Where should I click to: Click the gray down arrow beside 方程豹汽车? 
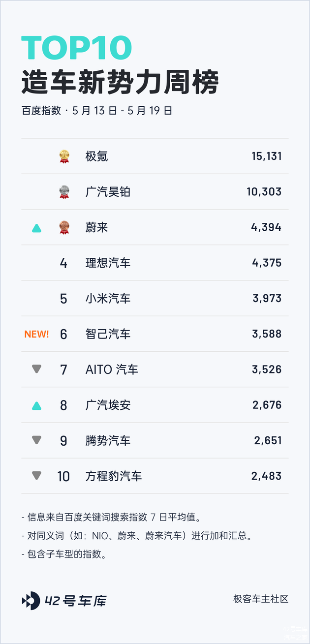click(36, 476)
